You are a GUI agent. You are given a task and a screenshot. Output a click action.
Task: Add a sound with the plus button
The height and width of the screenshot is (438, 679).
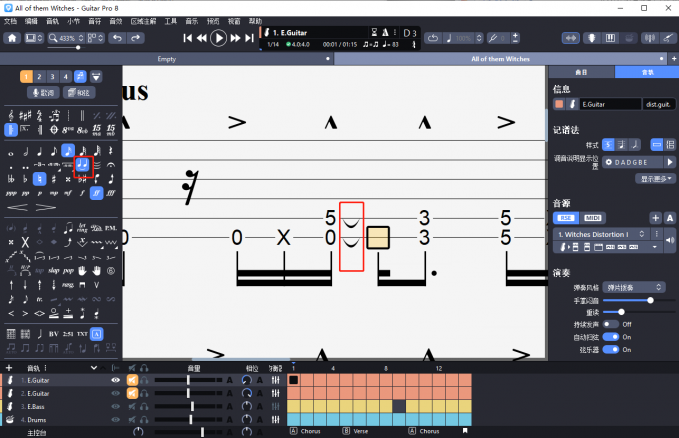click(655, 217)
